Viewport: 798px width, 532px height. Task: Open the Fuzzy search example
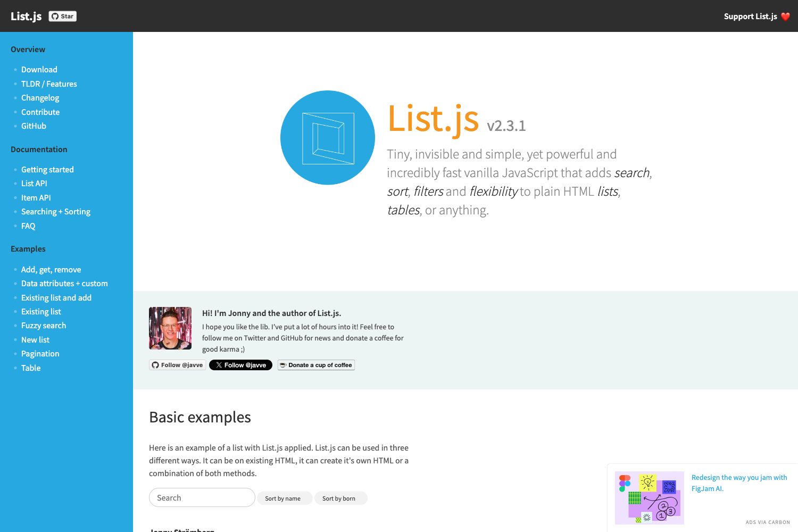tap(44, 325)
